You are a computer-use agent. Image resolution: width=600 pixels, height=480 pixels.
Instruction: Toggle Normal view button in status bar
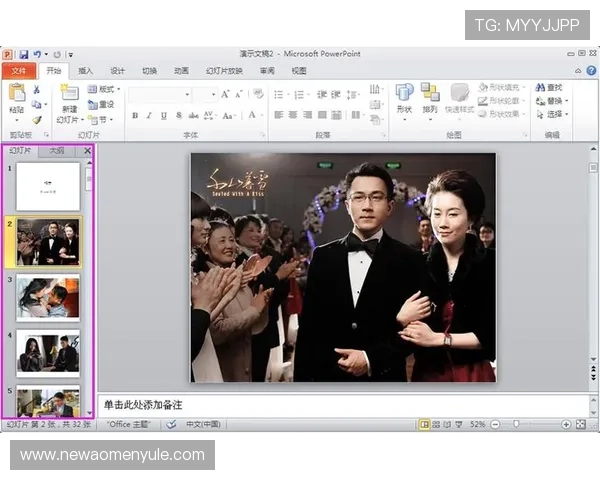424,424
